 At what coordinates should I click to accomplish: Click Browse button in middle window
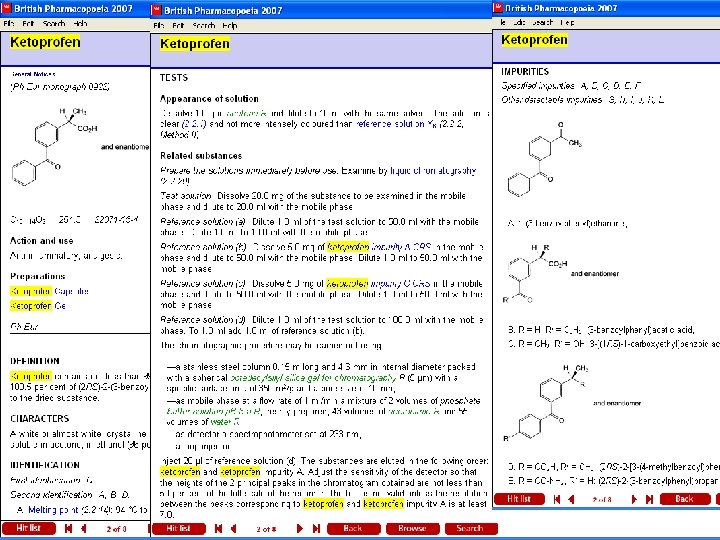[412, 529]
